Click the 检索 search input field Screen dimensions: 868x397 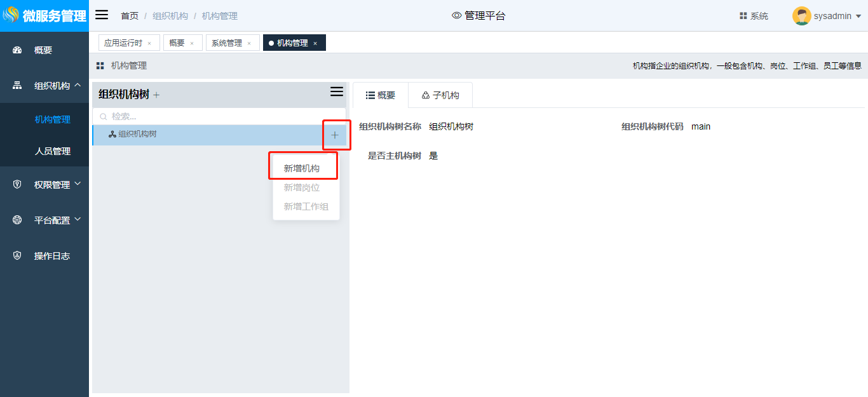coord(222,116)
